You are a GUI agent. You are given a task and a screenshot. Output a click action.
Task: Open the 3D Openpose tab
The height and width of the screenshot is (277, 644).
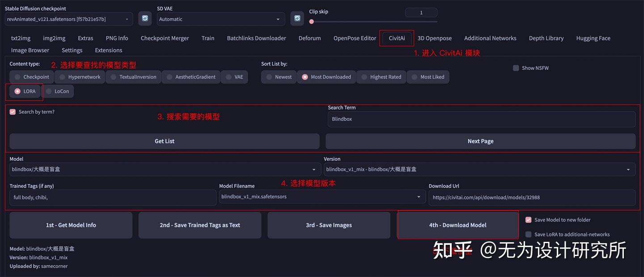pyautogui.click(x=435, y=38)
